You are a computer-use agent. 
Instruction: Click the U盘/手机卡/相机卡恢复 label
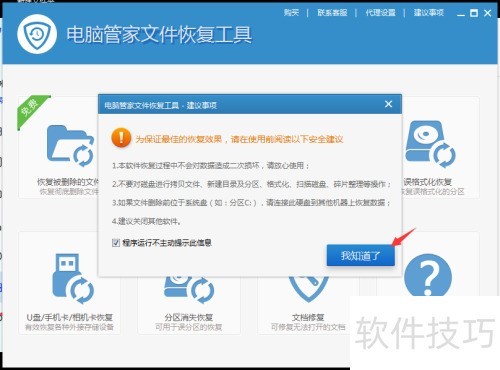point(70,317)
